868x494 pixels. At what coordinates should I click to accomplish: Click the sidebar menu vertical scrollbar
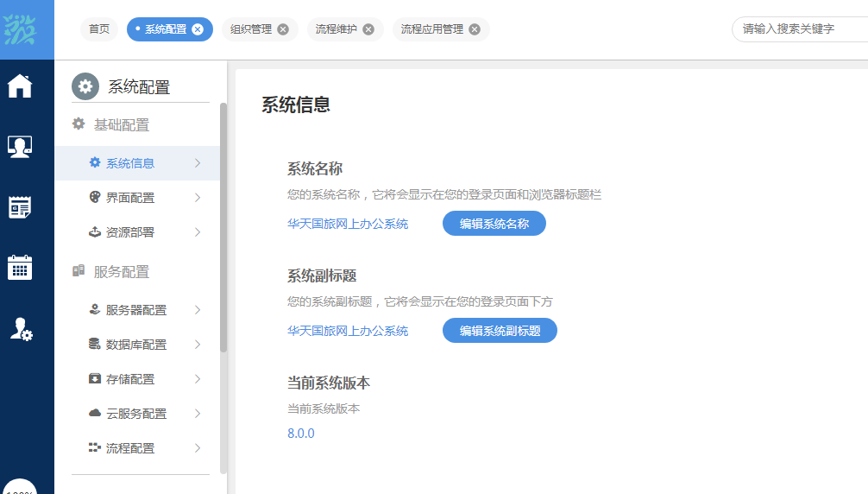click(x=223, y=227)
